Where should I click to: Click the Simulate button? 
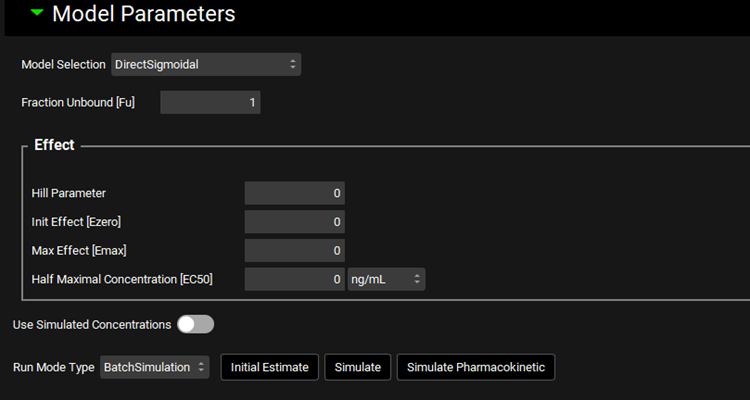point(358,367)
